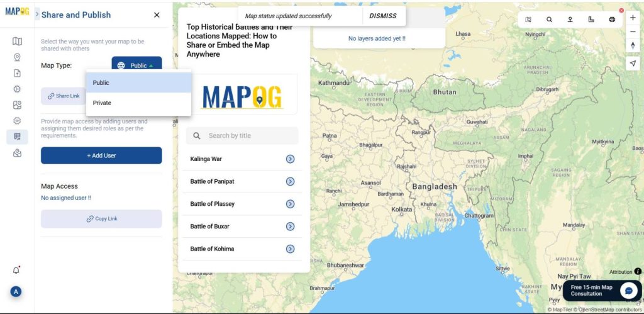
Task: Select the location pin icon in left sidebar
Action: coord(17,57)
